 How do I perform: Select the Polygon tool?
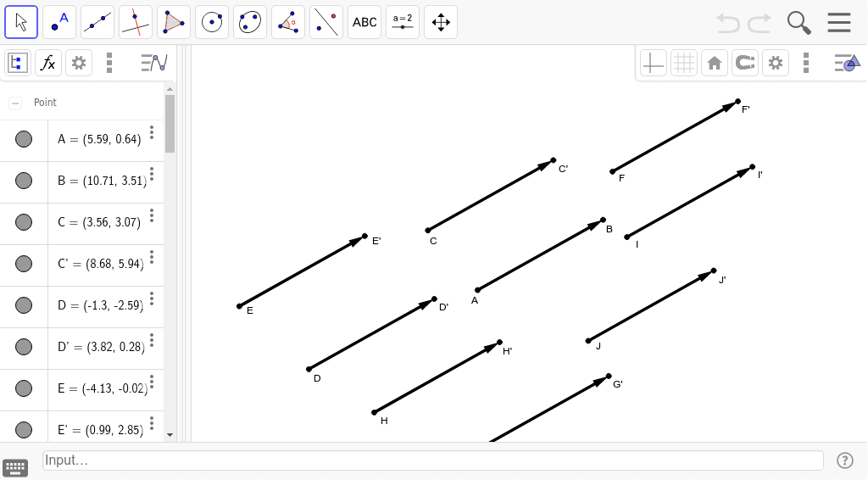pos(174,22)
